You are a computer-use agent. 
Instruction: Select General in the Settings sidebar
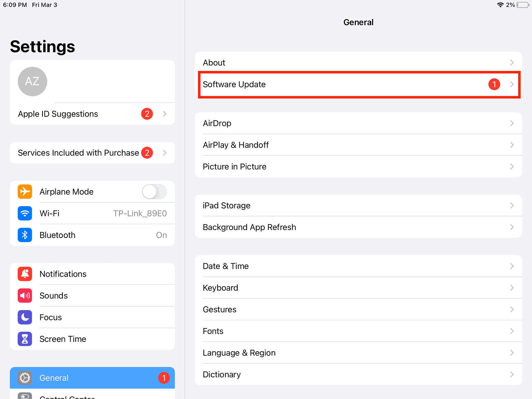(x=78, y=378)
